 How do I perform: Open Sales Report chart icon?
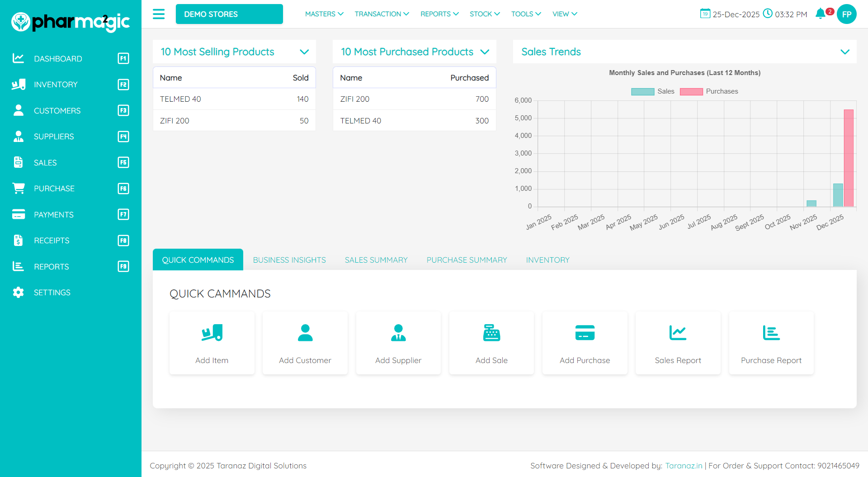tap(678, 333)
